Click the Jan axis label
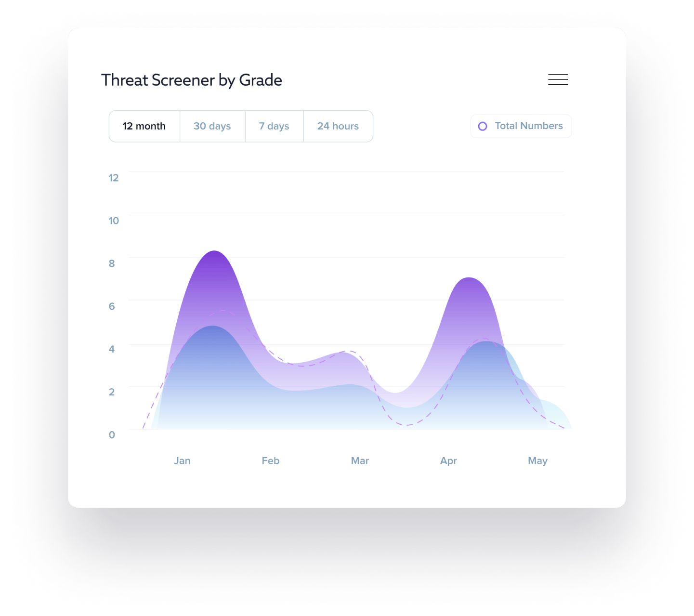The width and height of the screenshot is (694, 616). [182, 461]
